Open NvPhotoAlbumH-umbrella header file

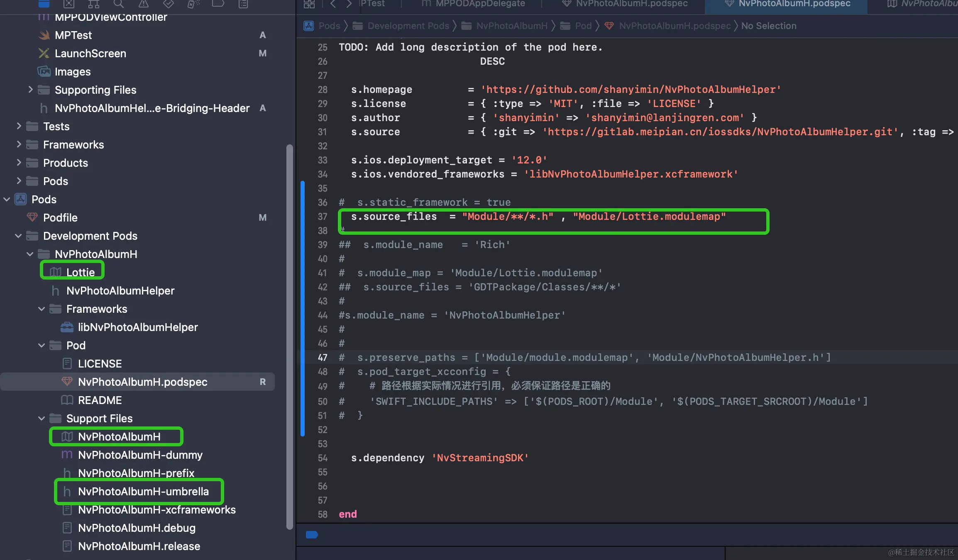143,492
